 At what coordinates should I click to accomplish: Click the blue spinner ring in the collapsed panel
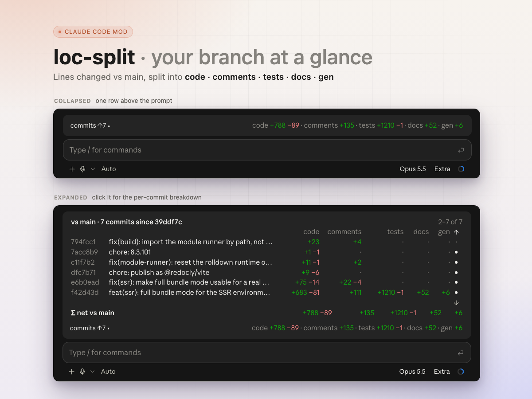(461, 169)
